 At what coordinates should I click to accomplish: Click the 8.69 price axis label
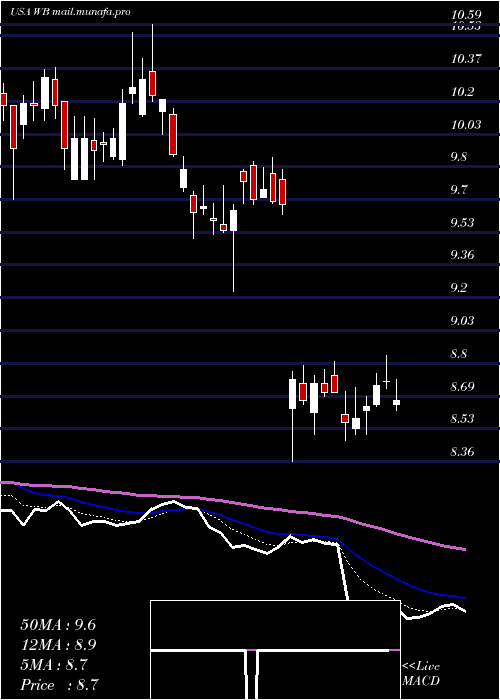pyautogui.click(x=462, y=387)
